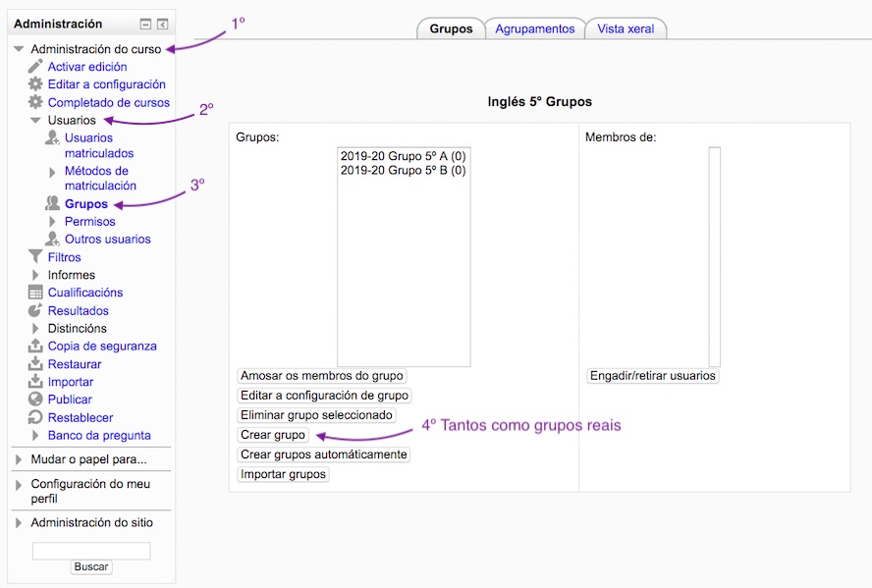Expand the Administración do sitio section

(19, 523)
